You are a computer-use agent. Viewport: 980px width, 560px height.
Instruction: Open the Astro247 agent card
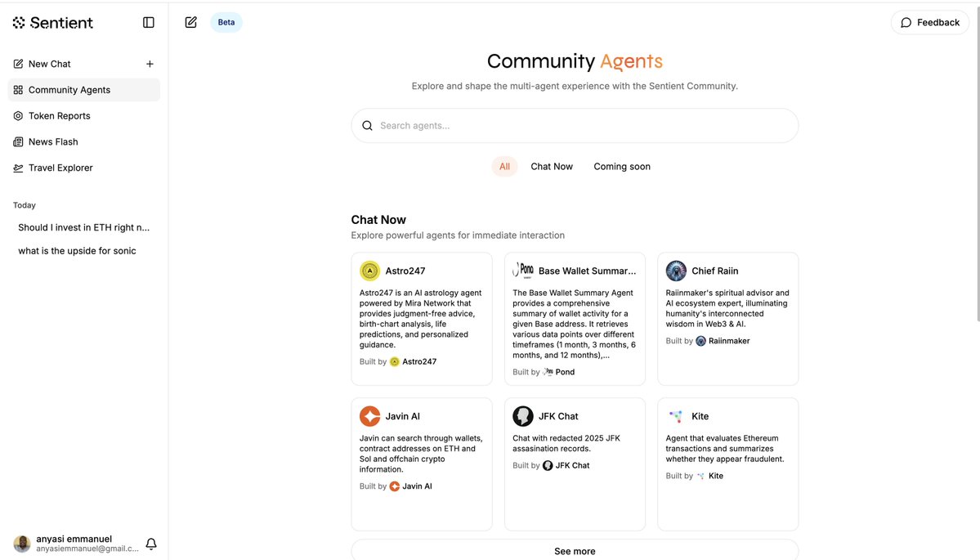pos(422,319)
